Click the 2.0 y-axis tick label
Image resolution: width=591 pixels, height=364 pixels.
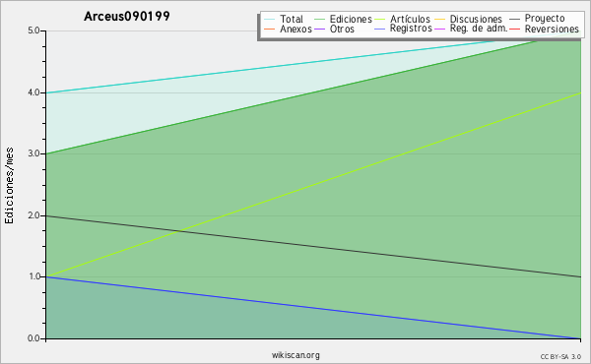click(x=33, y=215)
